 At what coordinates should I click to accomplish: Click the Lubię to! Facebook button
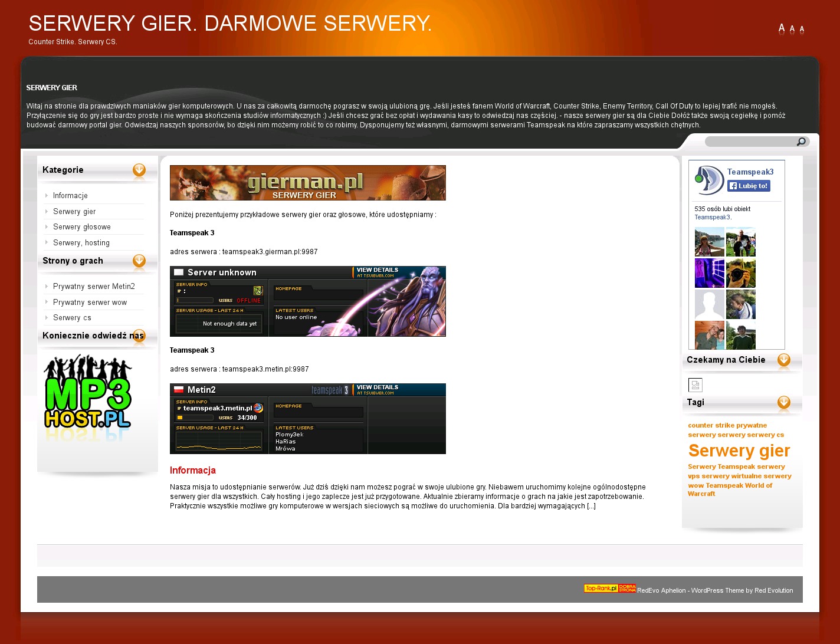pyautogui.click(x=749, y=186)
